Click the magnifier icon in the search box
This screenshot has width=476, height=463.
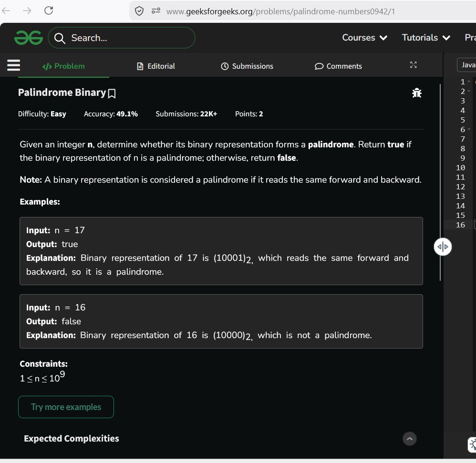(60, 38)
